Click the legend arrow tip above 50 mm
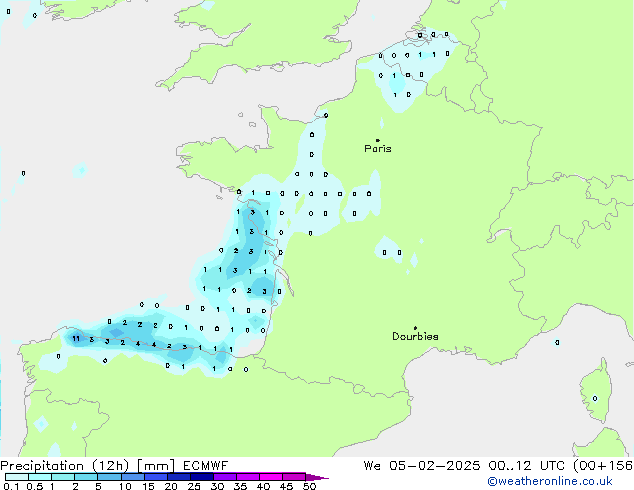Viewport: 634px width, 490px height. 317,478
